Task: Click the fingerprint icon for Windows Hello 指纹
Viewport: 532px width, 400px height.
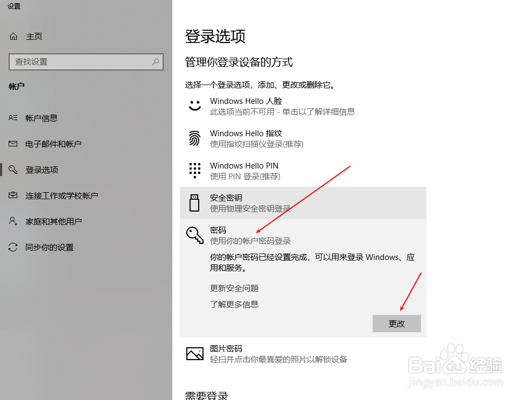Action: [x=195, y=138]
